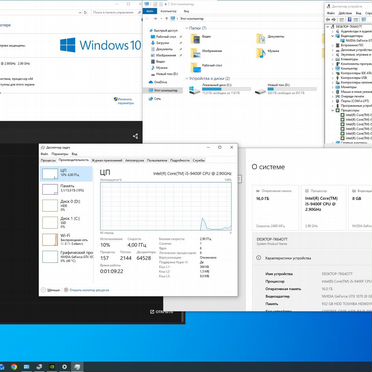Click Task Manager icon on taskbar
This screenshot has height=372, width=372.
pos(77,367)
